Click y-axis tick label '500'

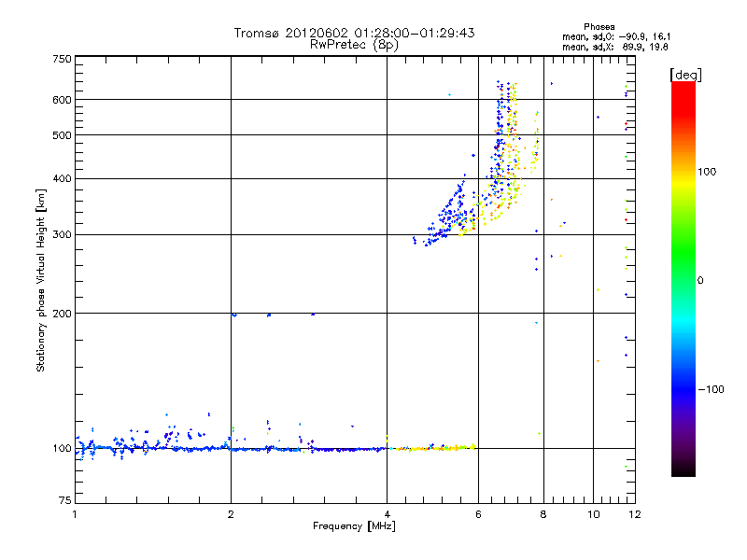pyautogui.click(x=62, y=135)
